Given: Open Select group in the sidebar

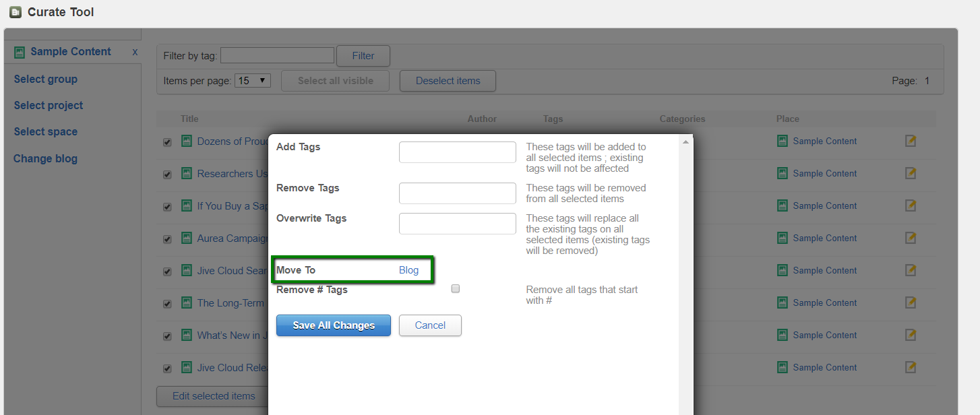Looking at the screenshot, I should point(46,79).
